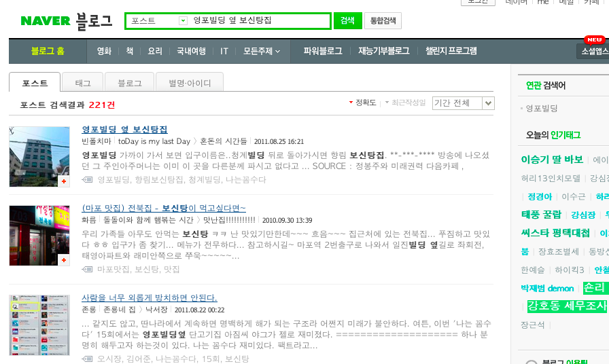Click NEW badge above 소셜앱스

pos(594,39)
